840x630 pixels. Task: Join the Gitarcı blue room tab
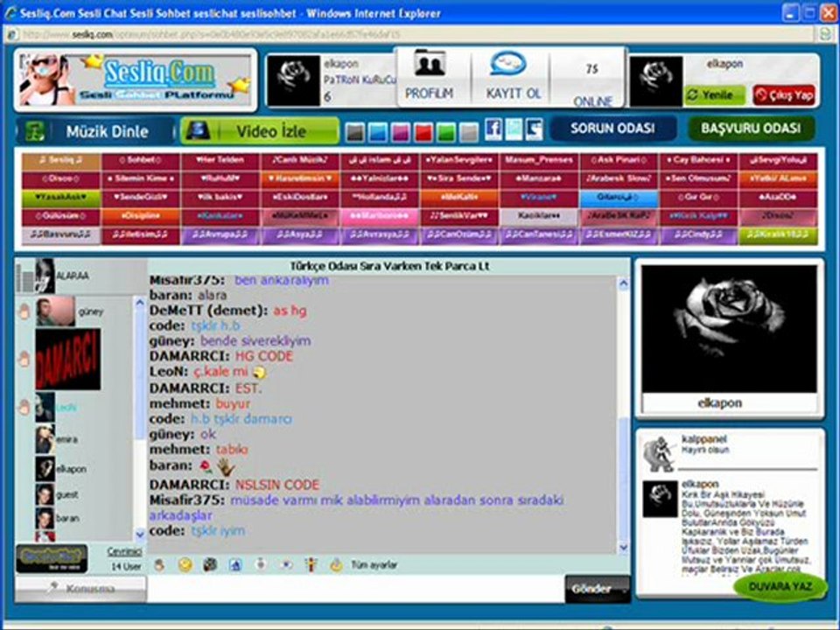pos(619,199)
